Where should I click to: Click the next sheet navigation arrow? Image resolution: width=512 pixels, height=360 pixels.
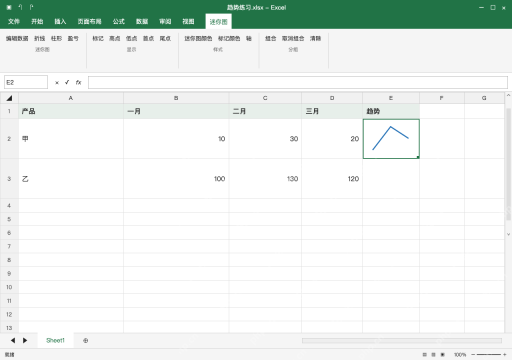25,340
